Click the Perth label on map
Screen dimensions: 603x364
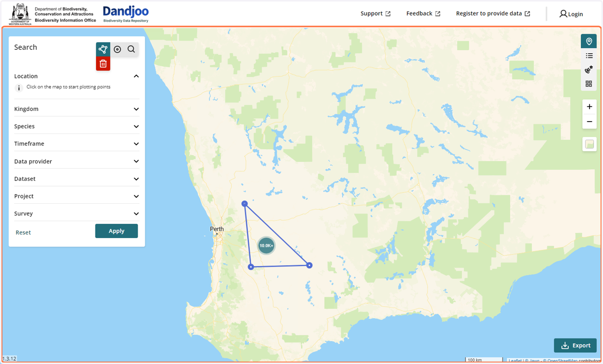(217, 229)
